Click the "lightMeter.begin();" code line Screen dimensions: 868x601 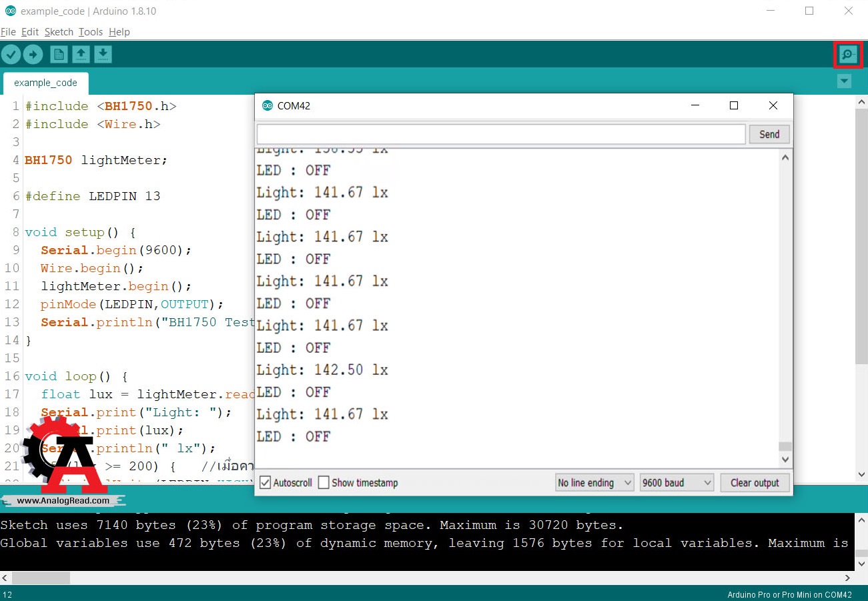[x=116, y=286]
